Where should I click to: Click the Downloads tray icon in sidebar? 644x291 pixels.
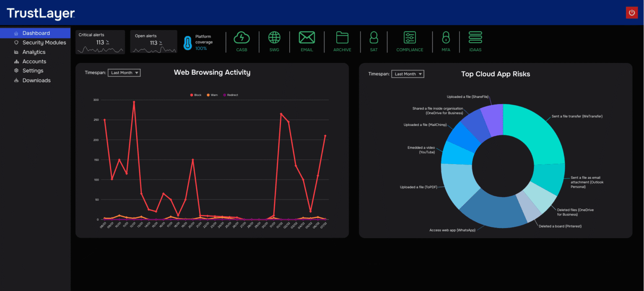pos(16,80)
